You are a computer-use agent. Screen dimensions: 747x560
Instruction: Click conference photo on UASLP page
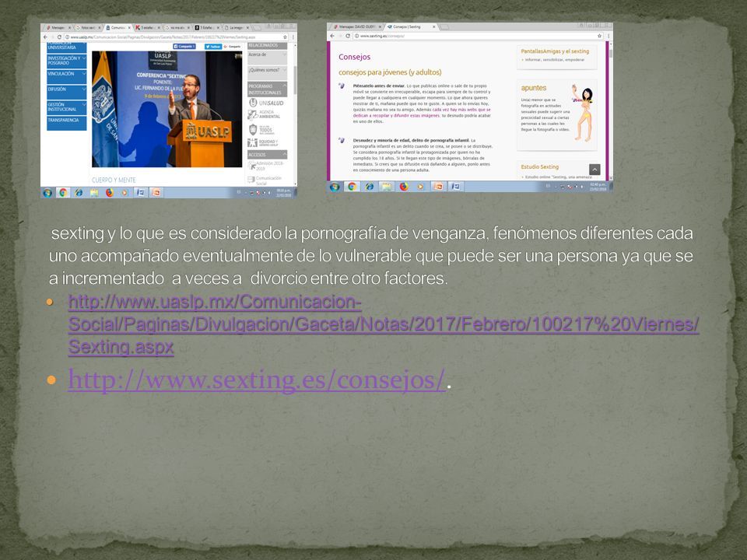(x=167, y=109)
